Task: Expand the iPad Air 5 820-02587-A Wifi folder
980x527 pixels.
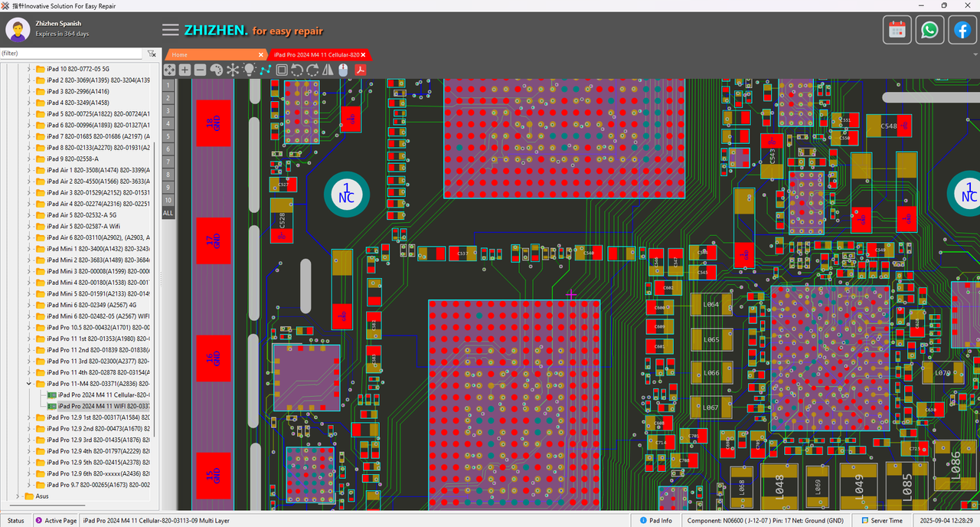Action: coord(30,226)
